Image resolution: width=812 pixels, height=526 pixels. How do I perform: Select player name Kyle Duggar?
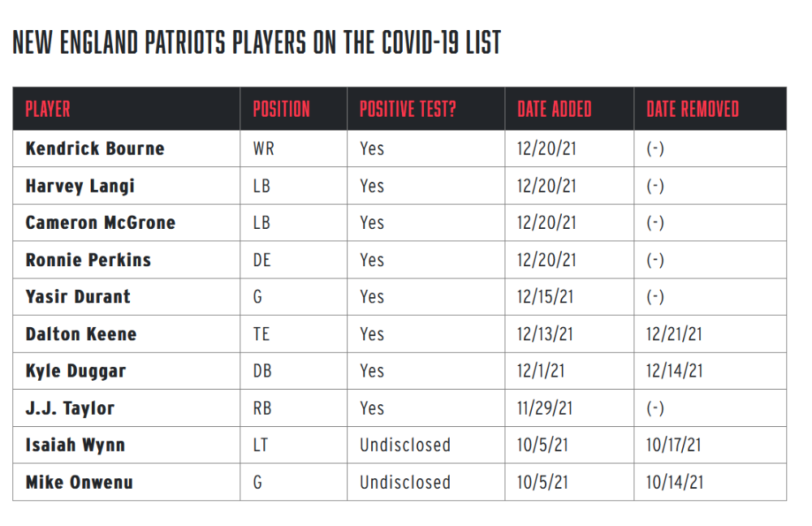pos(76,371)
